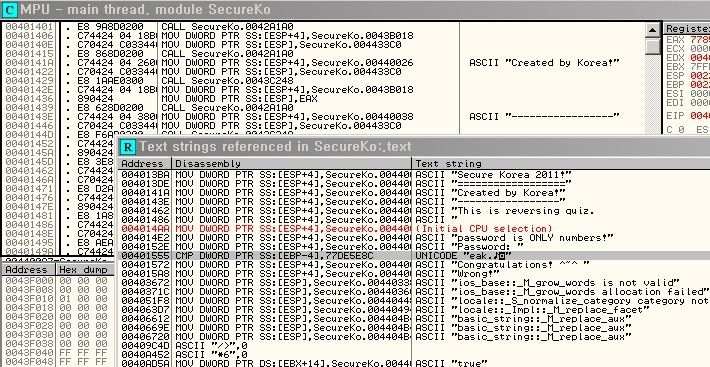Select the "Password: " string row

tap(414, 247)
